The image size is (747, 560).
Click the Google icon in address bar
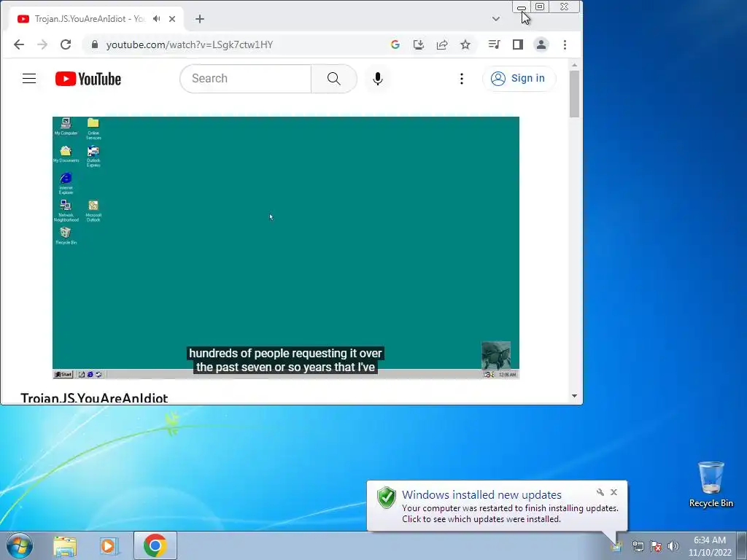pos(395,44)
